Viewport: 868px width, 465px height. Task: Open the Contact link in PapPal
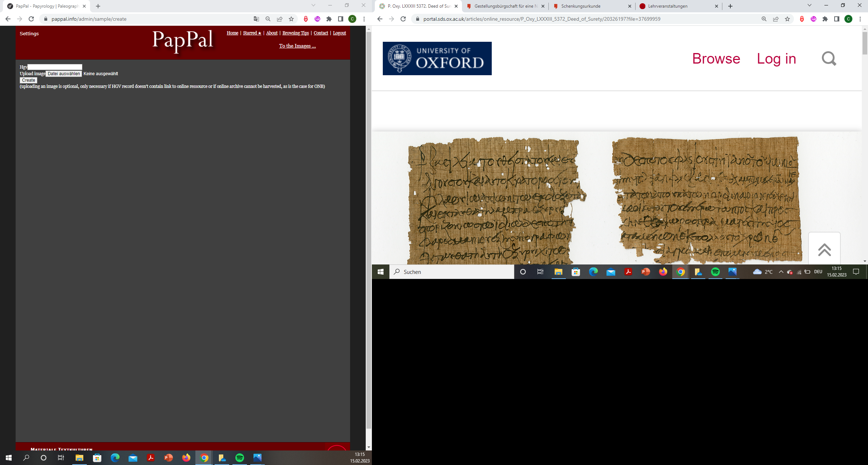point(321,33)
